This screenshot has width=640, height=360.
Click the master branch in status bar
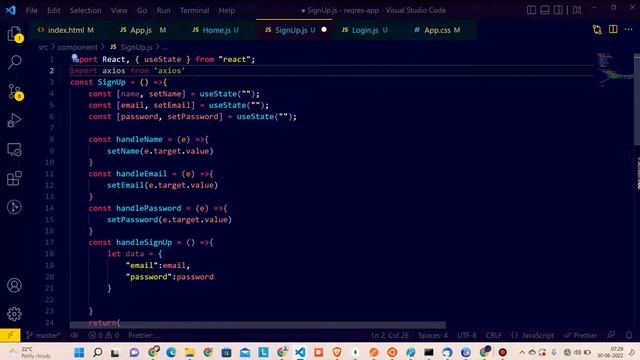(x=43, y=336)
